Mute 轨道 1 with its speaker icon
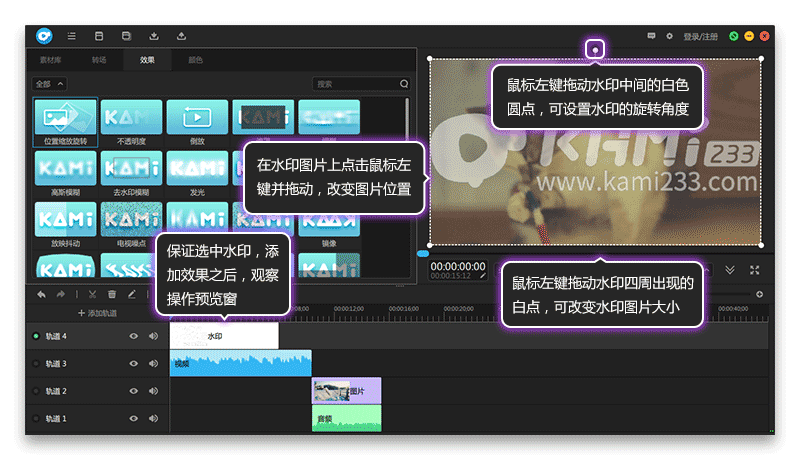 (x=153, y=419)
